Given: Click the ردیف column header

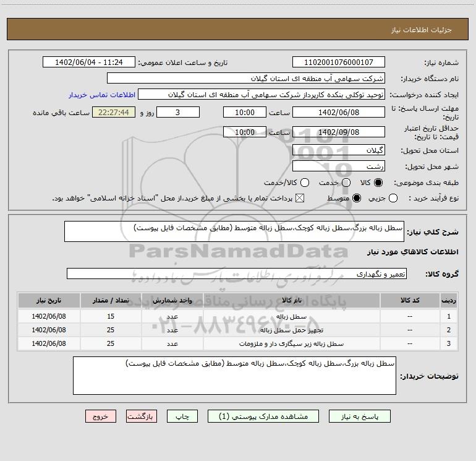Looking at the screenshot, I should pos(449,301).
